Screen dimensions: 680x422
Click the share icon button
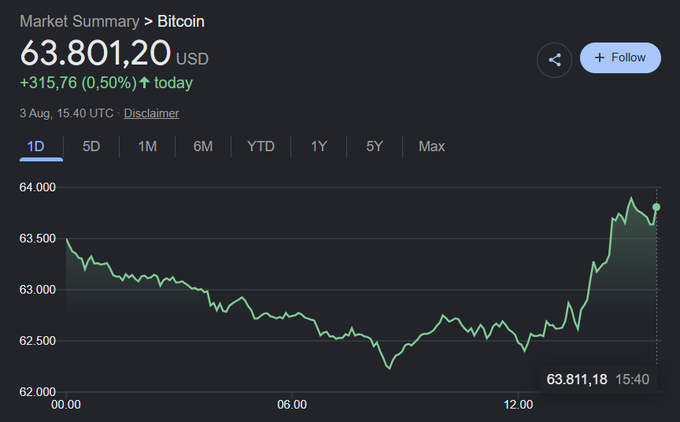point(554,60)
